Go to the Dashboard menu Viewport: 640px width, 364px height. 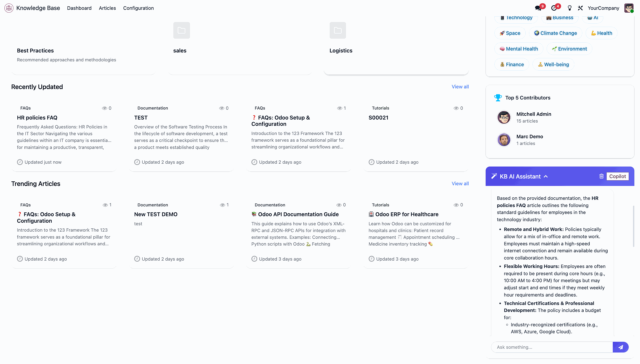pos(79,8)
